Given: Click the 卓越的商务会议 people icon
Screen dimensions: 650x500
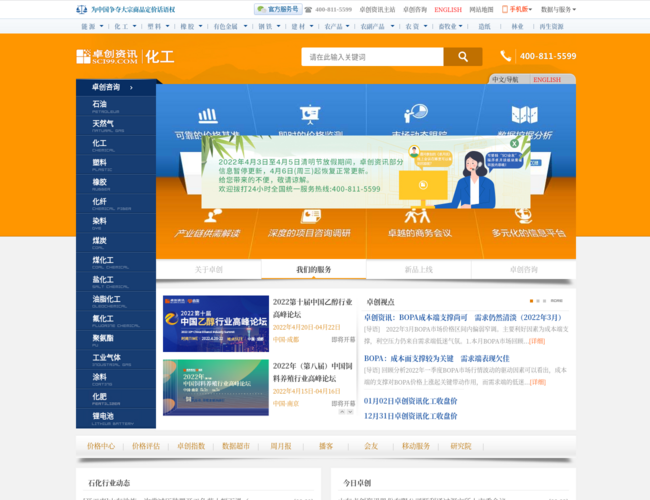Looking at the screenshot, I should (x=417, y=216).
